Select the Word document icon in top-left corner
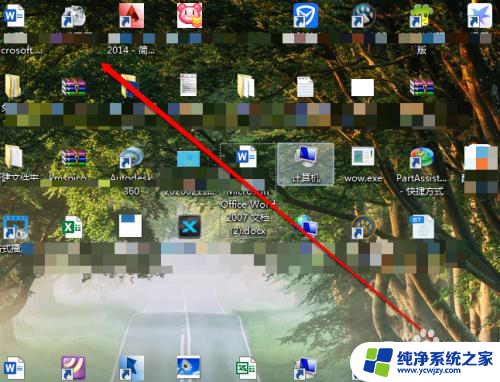The width and height of the screenshot is (500, 382). point(14,15)
